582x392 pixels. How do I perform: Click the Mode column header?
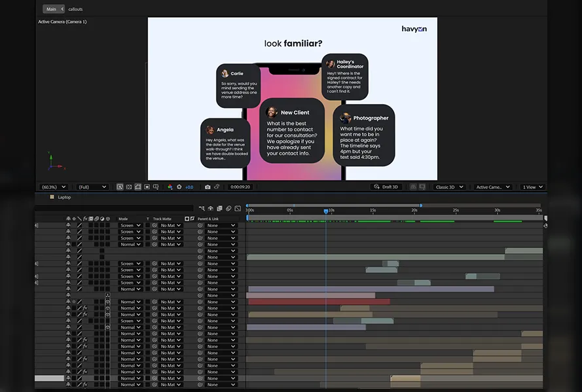pyautogui.click(x=123, y=219)
